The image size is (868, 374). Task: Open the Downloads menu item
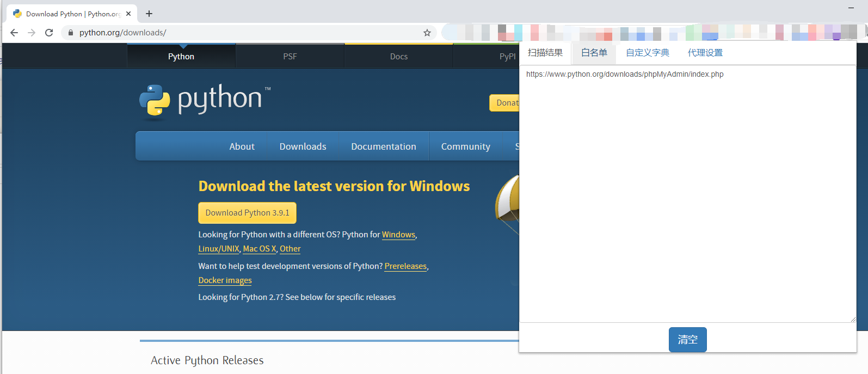pos(303,146)
